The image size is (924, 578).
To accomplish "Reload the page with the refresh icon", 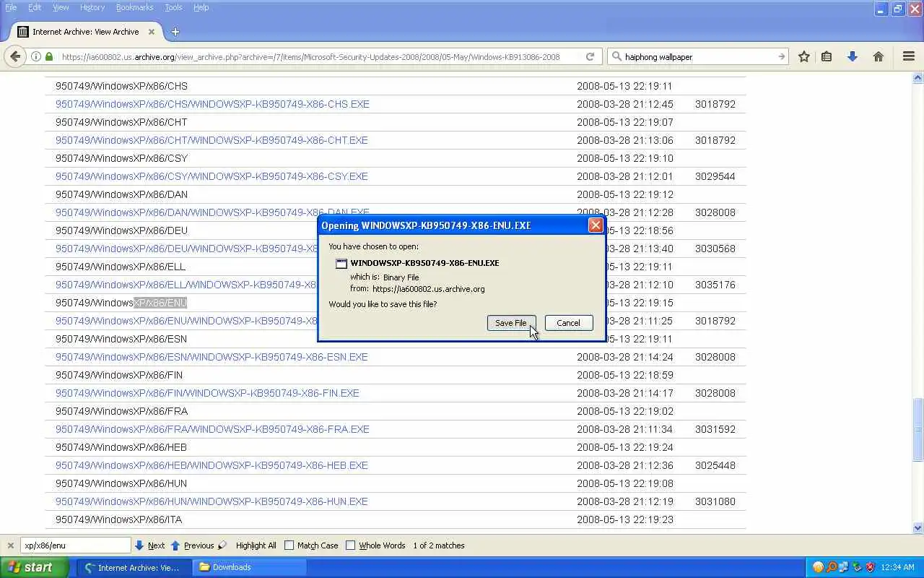I will coord(590,56).
